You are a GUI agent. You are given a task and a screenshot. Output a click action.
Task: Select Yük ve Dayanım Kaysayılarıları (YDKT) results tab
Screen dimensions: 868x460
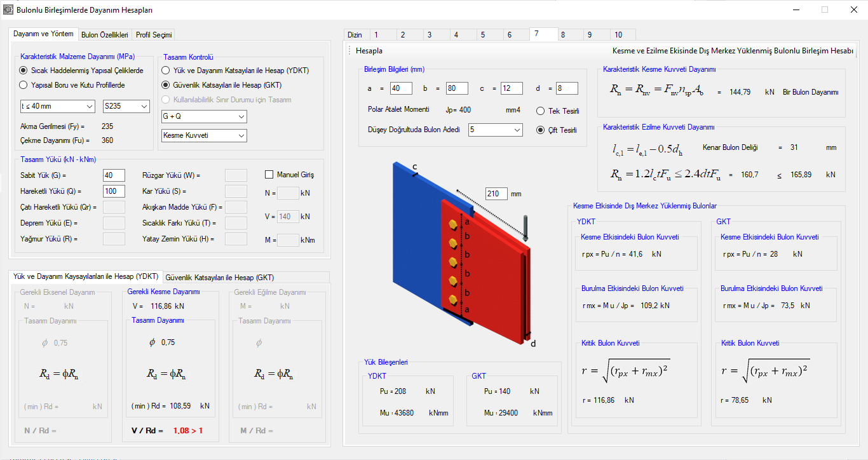pos(86,276)
